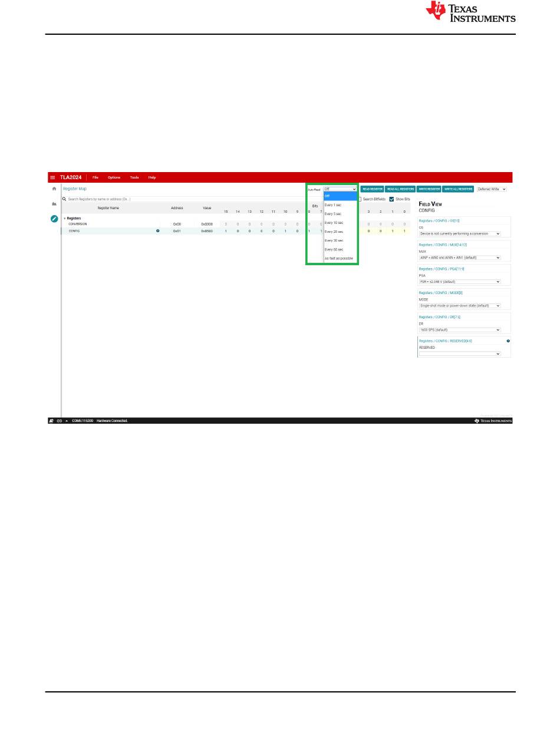Click the search registers input field
Viewport: 560px width, 729px height.
click(183, 199)
